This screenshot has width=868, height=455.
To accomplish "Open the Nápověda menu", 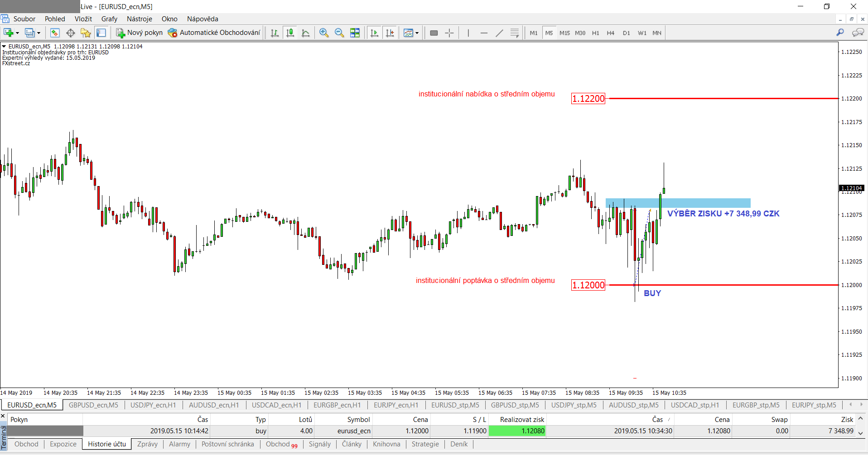I will point(203,19).
